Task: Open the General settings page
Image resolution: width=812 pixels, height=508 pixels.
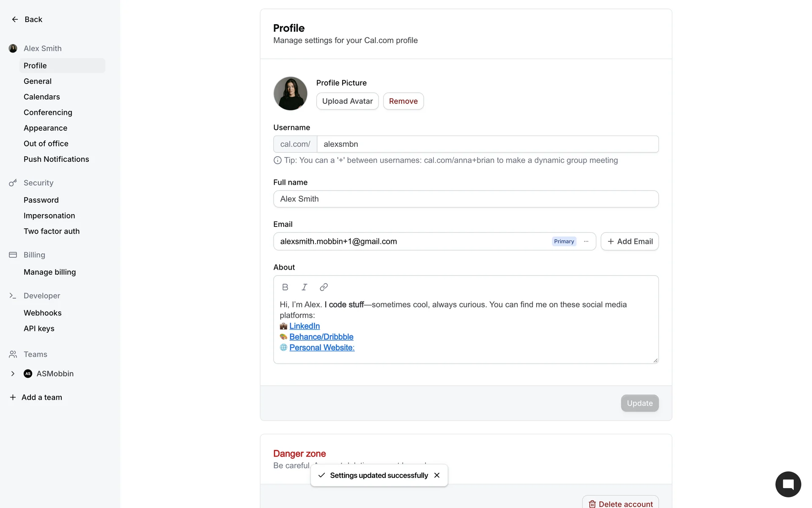Action: pyautogui.click(x=38, y=81)
